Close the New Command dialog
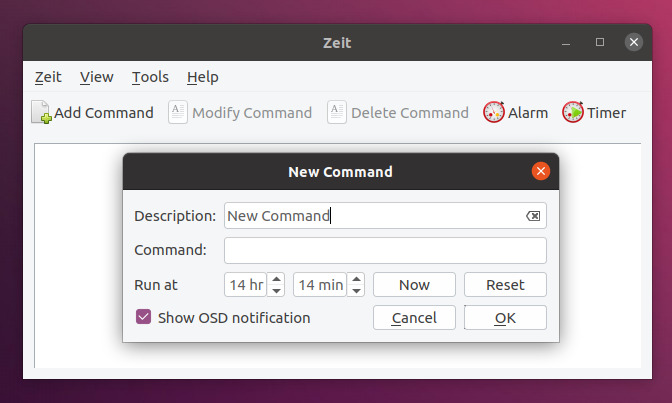 click(541, 171)
